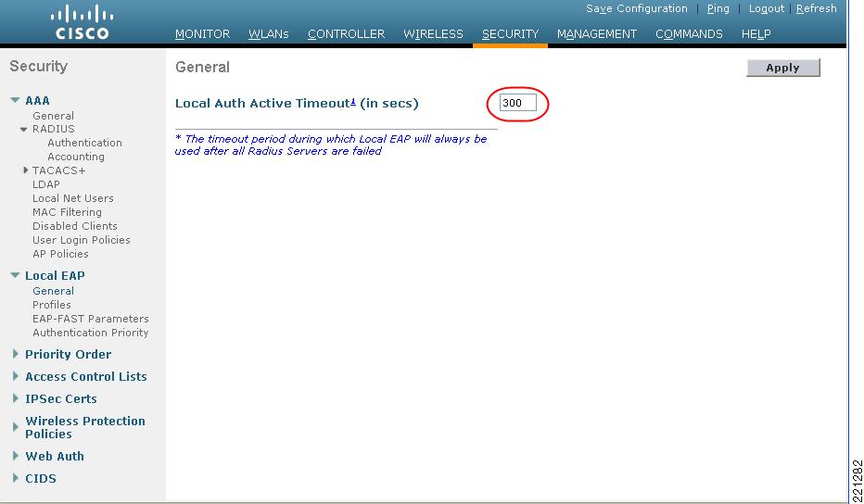Collapse the AAA section arrow
This screenshot has width=864, height=504.
pos(15,100)
